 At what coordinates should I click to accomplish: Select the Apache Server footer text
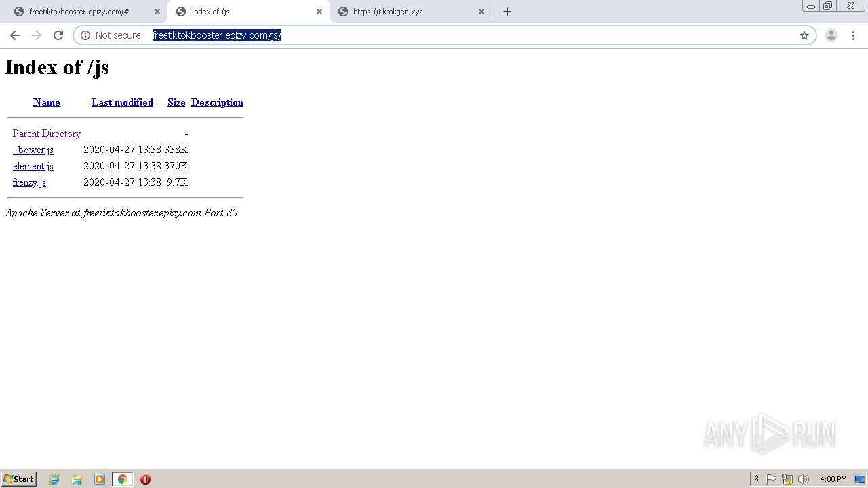(x=121, y=213)
